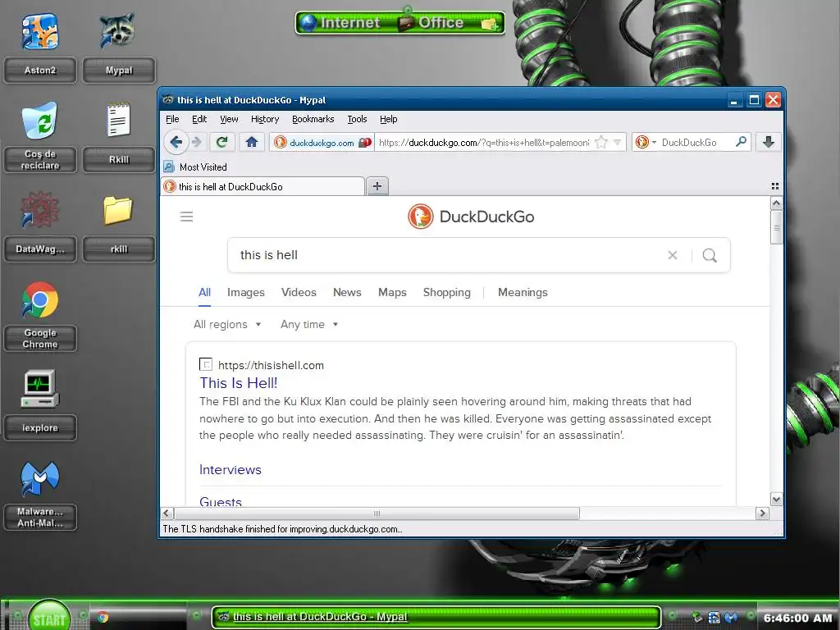
Task: Open a new tab with the plus button
Action: pyautogui.click(x=377, y=186)
